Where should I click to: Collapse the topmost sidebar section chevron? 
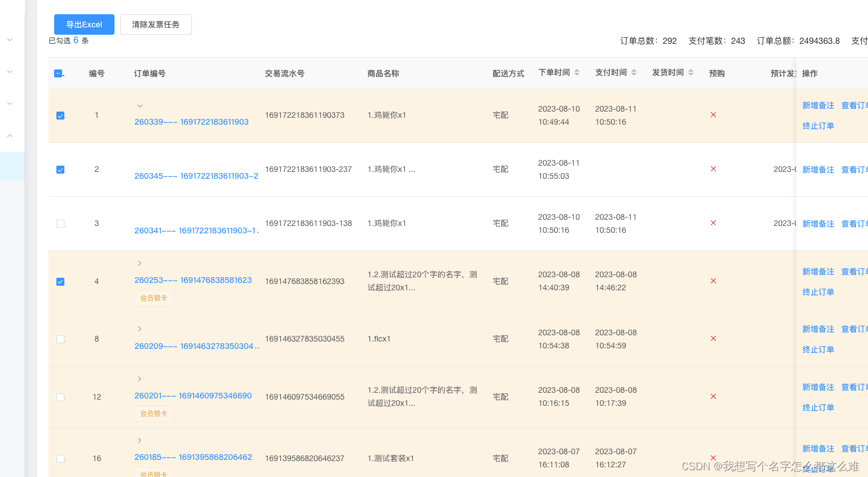coord(9,39)
